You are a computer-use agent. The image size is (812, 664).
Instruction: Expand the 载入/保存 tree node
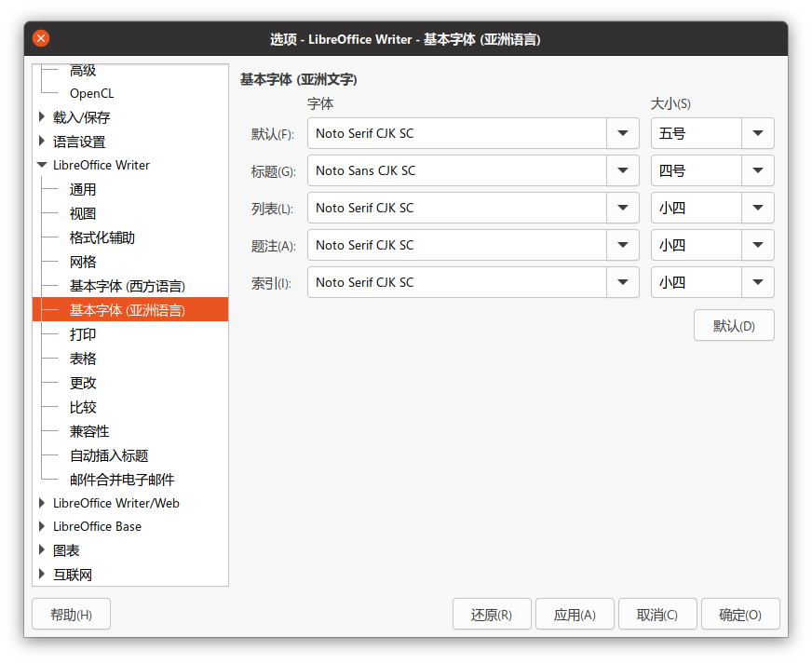(42, 117)
